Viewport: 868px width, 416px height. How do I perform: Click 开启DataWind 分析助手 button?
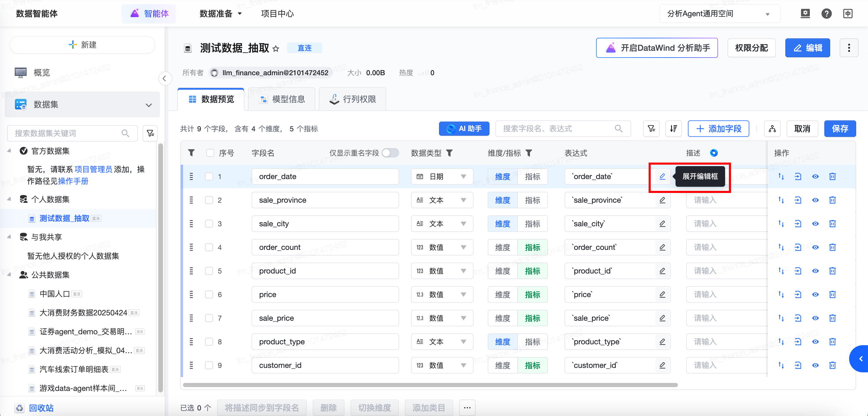[657, 48]
